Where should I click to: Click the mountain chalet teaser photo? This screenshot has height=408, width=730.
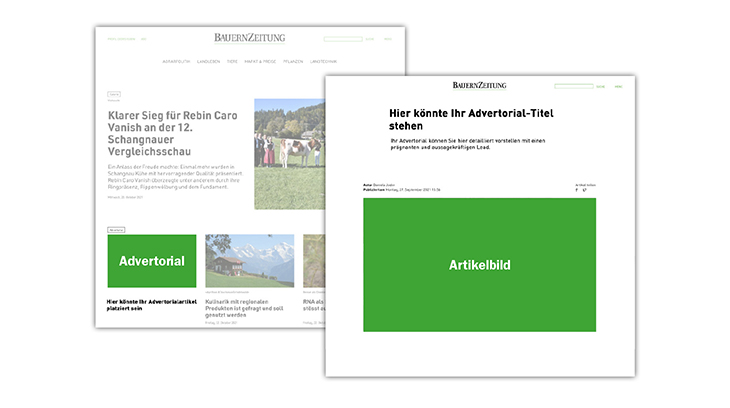(249, 260)
